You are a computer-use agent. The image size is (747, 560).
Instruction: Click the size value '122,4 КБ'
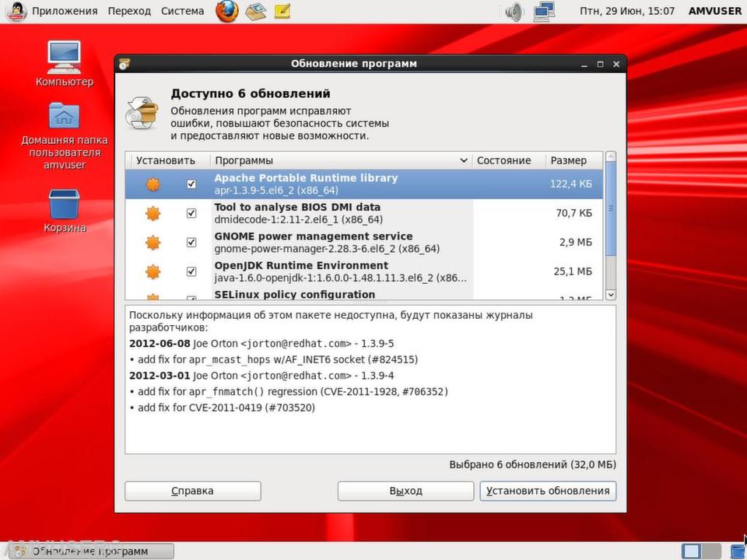click(x=570, y=184)
